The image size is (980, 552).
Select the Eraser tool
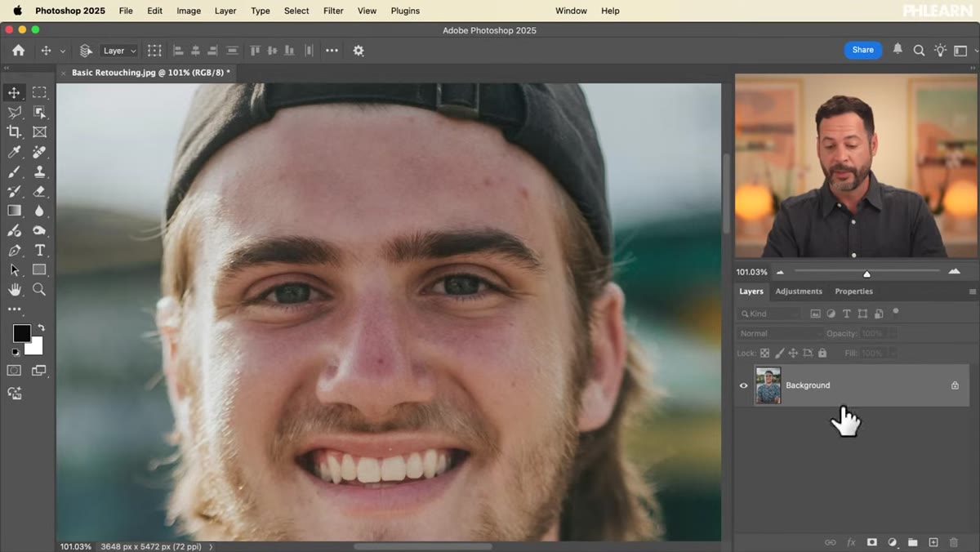pos(39,191)
